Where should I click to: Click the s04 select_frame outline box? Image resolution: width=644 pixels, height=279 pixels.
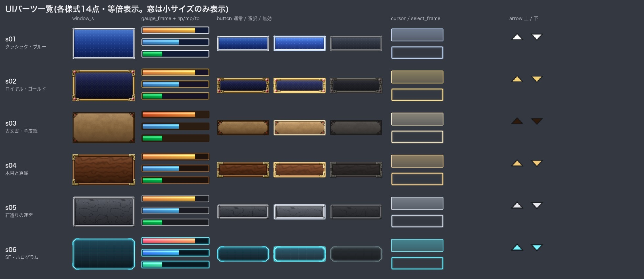point(417,179)
